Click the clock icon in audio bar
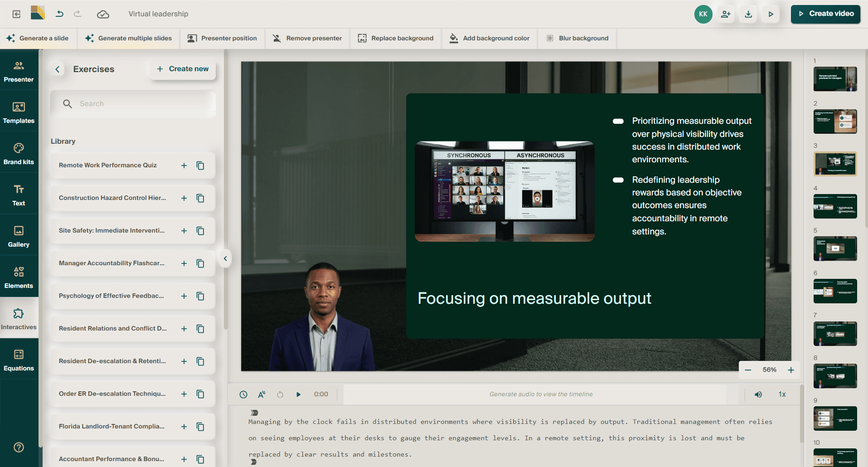The image size is (868, 467). pyautogui.click(x=243, y=394)
